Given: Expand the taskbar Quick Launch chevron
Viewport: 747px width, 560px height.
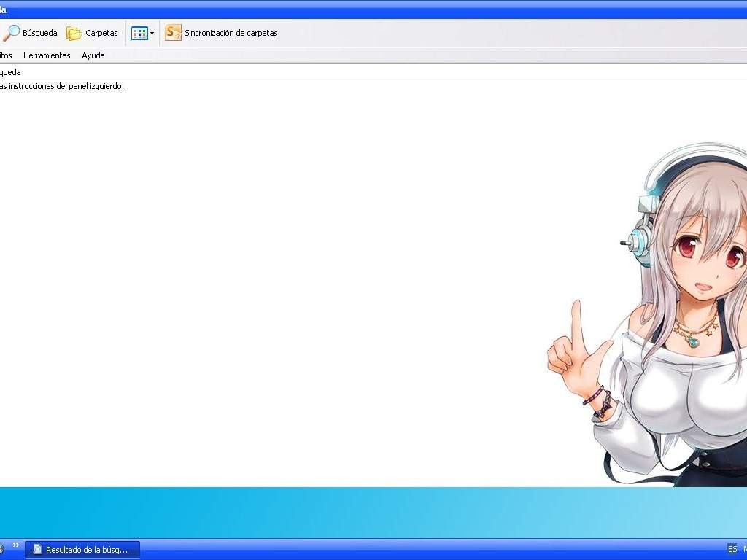Looking at the screenshot, I should [16, 545].
